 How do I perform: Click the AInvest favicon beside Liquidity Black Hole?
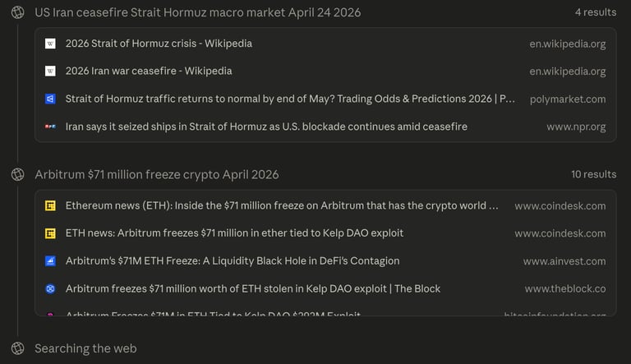tap(50, 261)
